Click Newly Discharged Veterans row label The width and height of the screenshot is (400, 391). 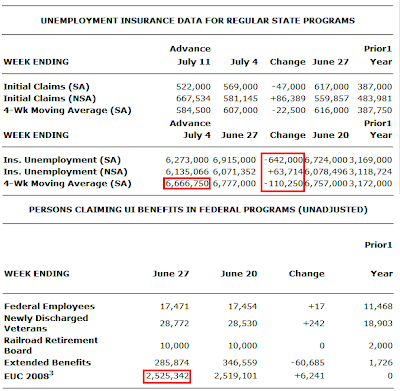click(x=46, y=323)
